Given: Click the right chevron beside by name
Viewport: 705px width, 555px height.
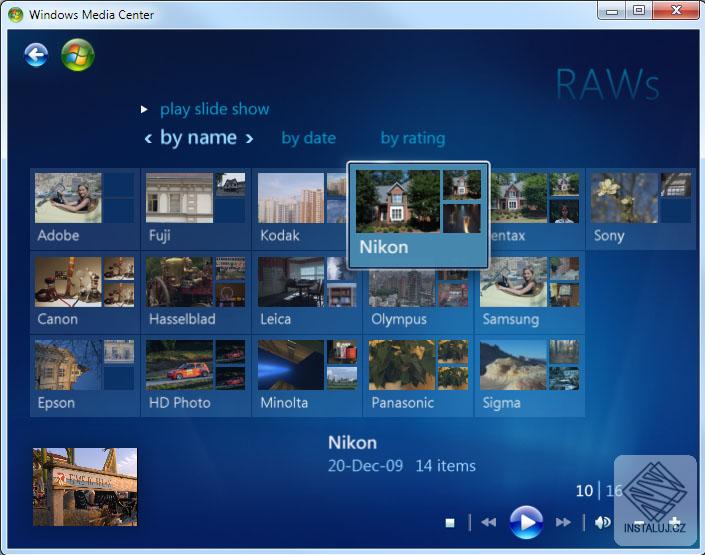Looking at the screenshot, I should tap(249, 139).
